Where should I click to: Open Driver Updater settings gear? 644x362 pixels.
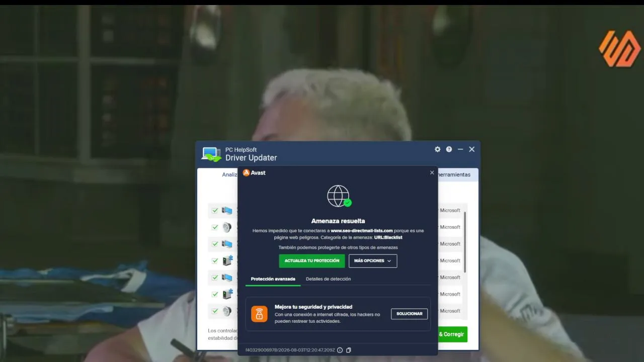(x=438, y=149)
